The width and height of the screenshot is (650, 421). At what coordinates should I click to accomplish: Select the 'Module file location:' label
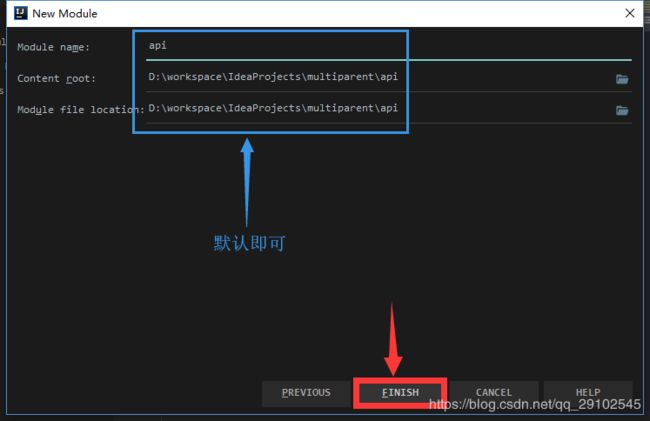[x=80, y=110]
